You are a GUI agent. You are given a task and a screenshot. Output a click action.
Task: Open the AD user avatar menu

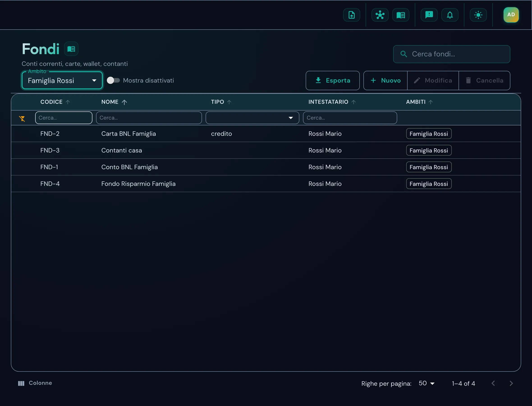click(511, 15)
